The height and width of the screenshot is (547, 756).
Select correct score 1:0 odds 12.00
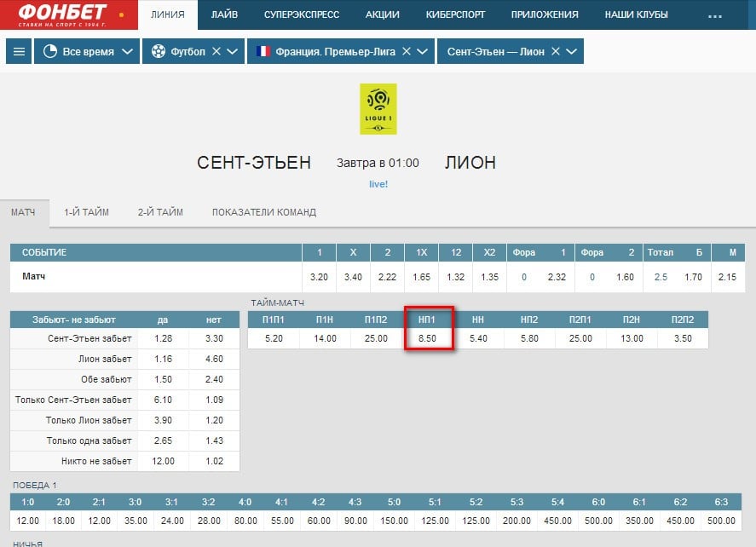point(27,521)
